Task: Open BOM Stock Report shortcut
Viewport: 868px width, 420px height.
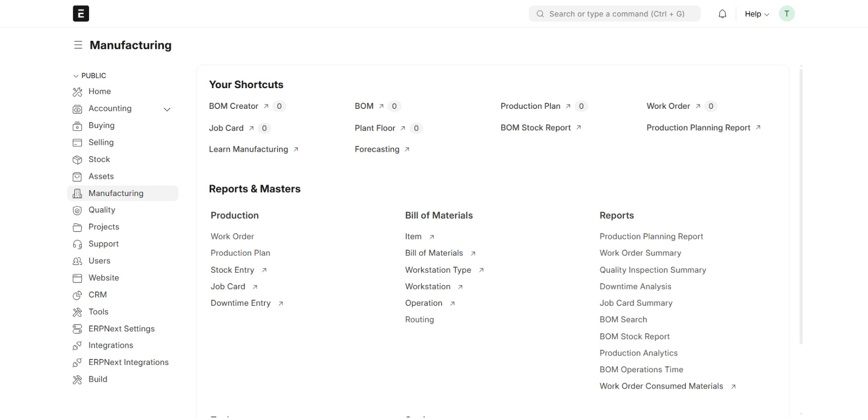Action: coord(536,128)
